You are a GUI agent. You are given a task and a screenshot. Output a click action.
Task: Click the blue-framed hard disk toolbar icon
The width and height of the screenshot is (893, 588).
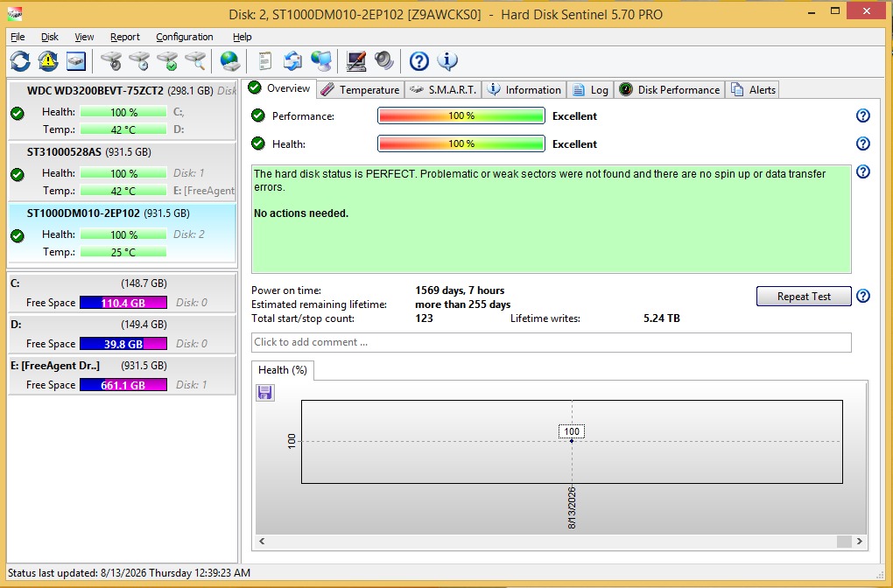point(76,60)
